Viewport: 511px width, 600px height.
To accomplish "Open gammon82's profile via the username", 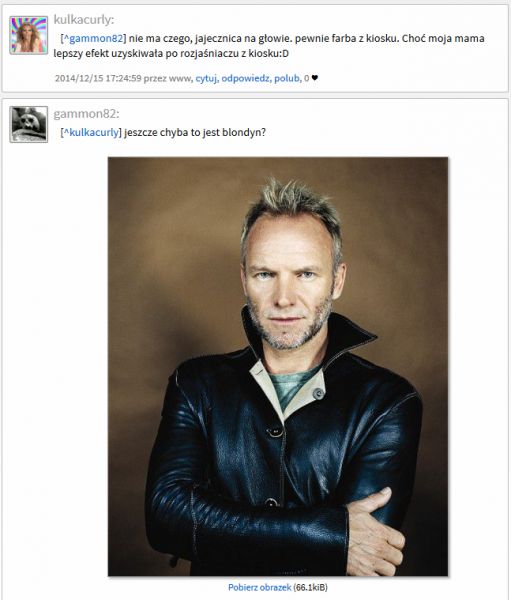I will [86, 114].
